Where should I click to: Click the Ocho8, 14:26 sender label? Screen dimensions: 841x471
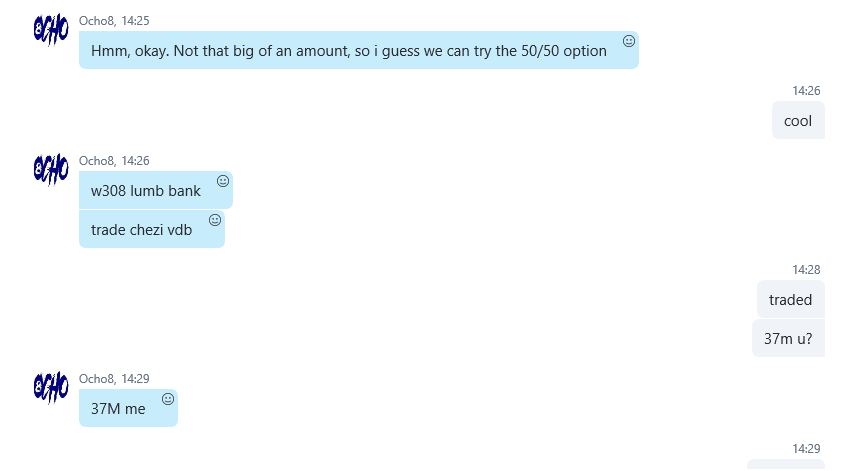pos(114,160)
